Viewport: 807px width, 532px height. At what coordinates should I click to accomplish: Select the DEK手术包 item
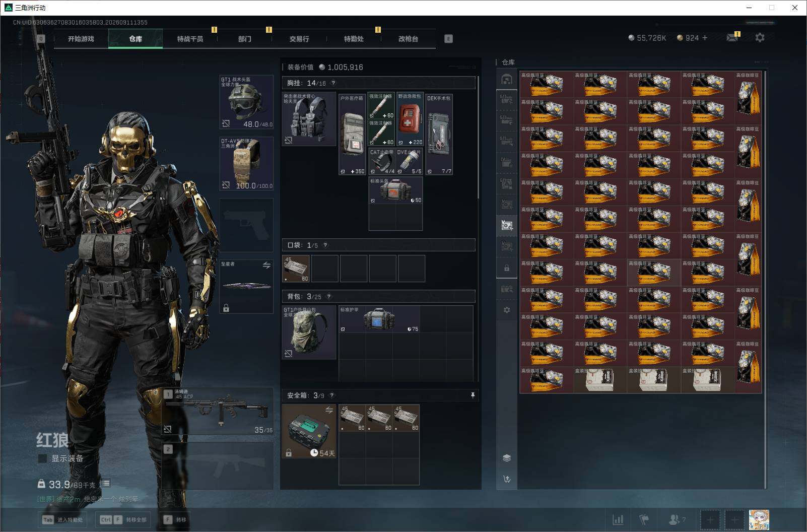[x=439, y=134]
